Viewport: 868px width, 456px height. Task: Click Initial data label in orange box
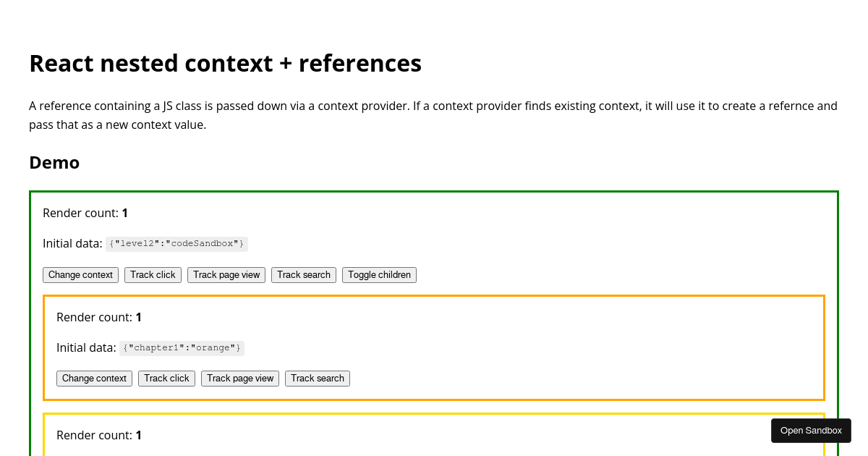tap(86, 348)
